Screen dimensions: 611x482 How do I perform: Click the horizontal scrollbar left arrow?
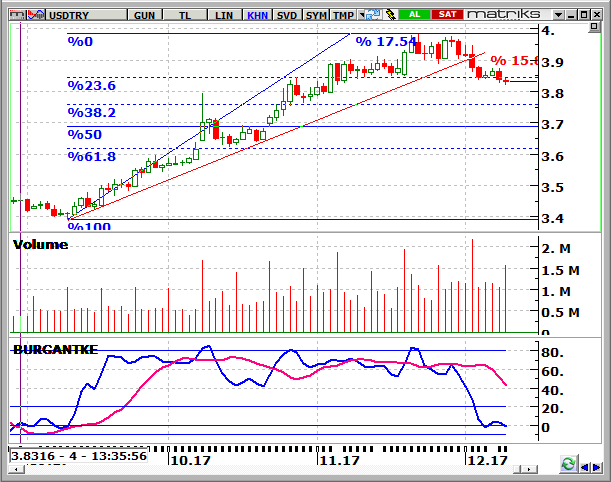(x=16, y=470)
